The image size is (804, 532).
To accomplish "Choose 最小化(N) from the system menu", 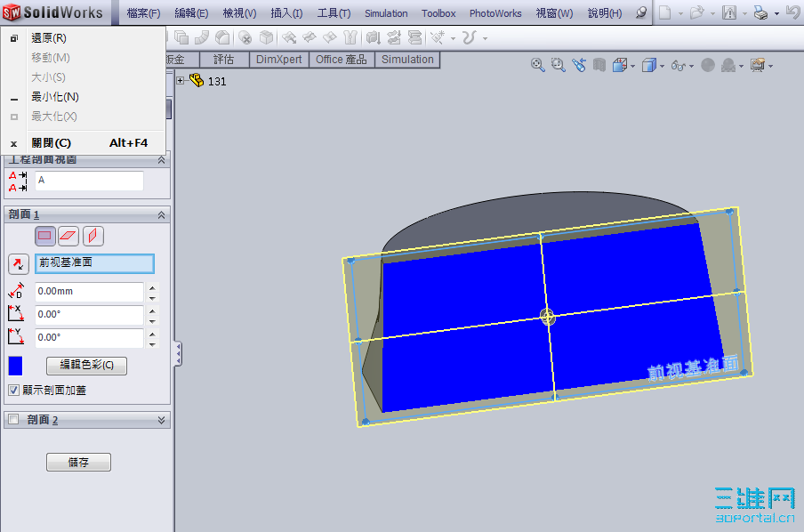I will [x=83, y=97].
